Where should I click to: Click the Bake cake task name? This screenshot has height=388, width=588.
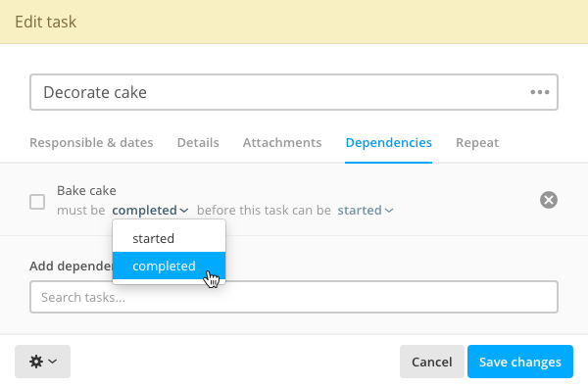[x=86, y=190]
